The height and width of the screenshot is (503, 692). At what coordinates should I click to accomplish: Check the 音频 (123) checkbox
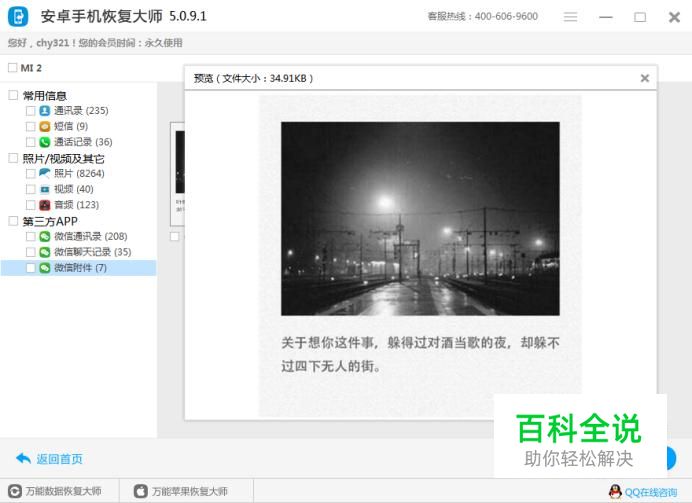pos(30,205)
